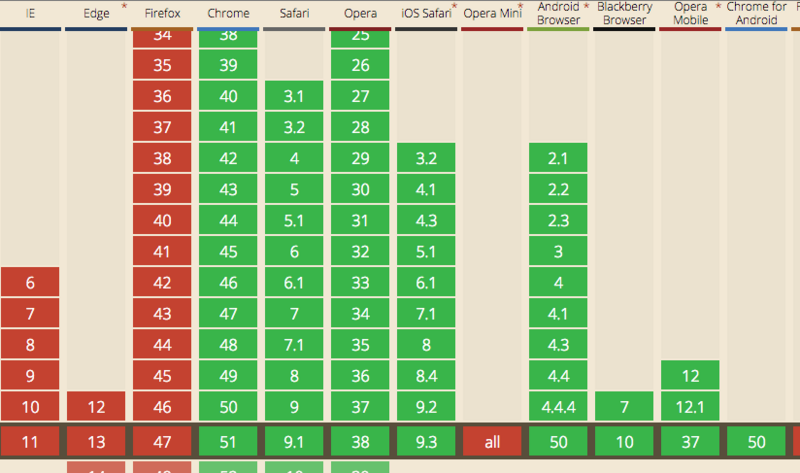Click the Firefox 40 version cell
Viewport: 800px width, 473px height.
[162, 220]
